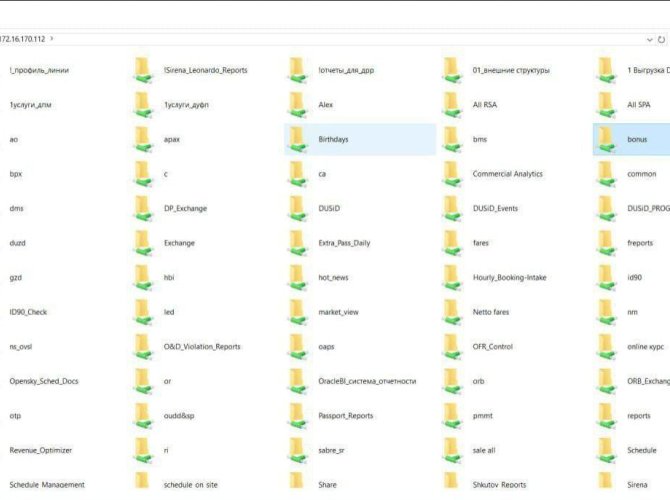Viewport: 670px width, 500px height.
Task: Open the DP_Exchange network folder icon
Action: 143,208
